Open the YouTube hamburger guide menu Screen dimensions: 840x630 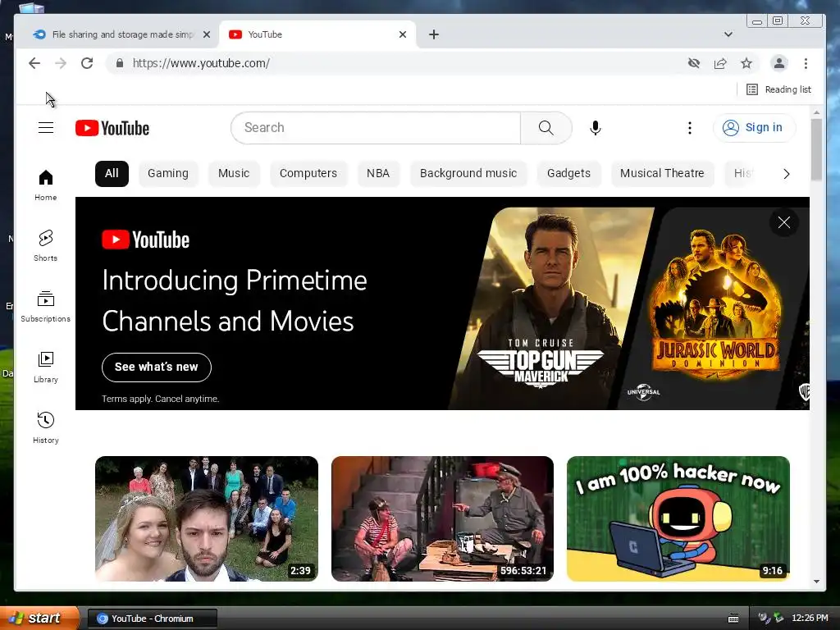click(46, 128)
